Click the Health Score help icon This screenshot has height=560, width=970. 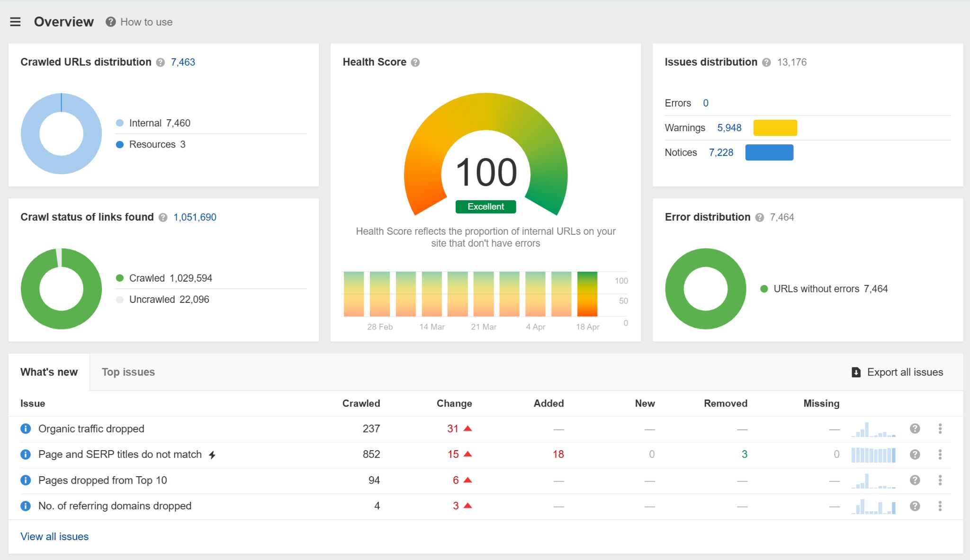(x=414, y=62)
